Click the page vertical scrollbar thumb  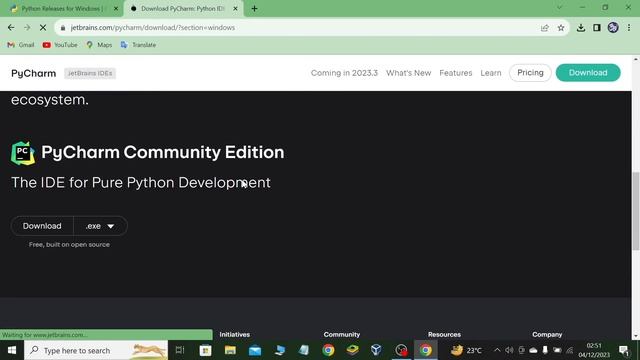coord(636,211)
